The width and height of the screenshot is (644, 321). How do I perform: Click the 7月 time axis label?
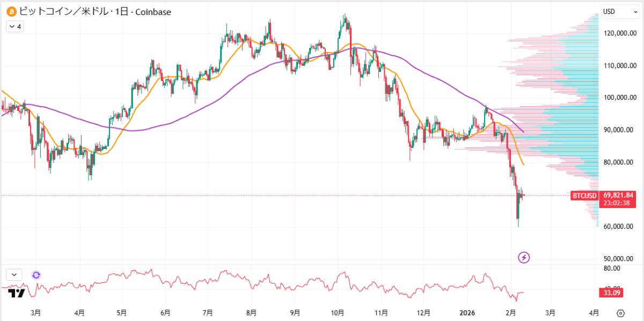pos(208,312)
